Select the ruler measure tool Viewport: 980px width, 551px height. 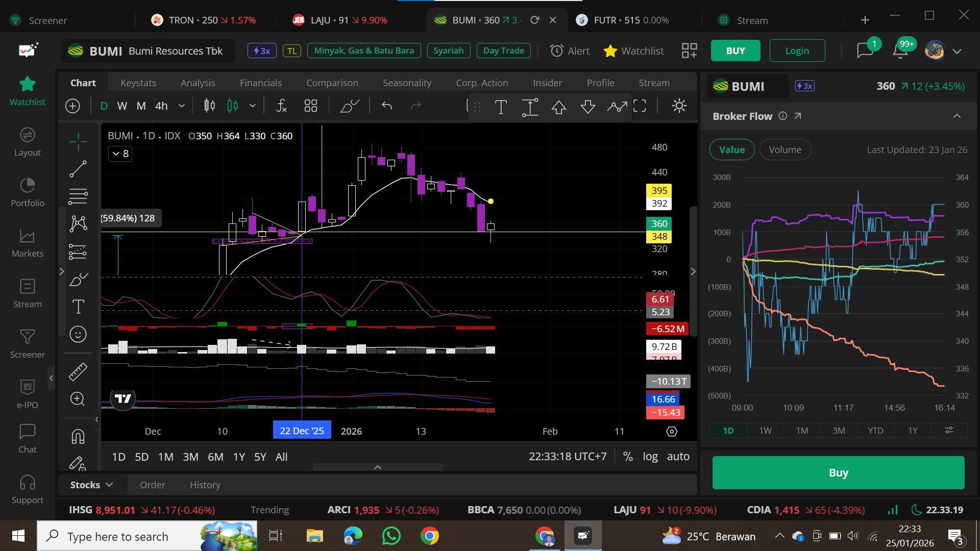coord(78,372)
